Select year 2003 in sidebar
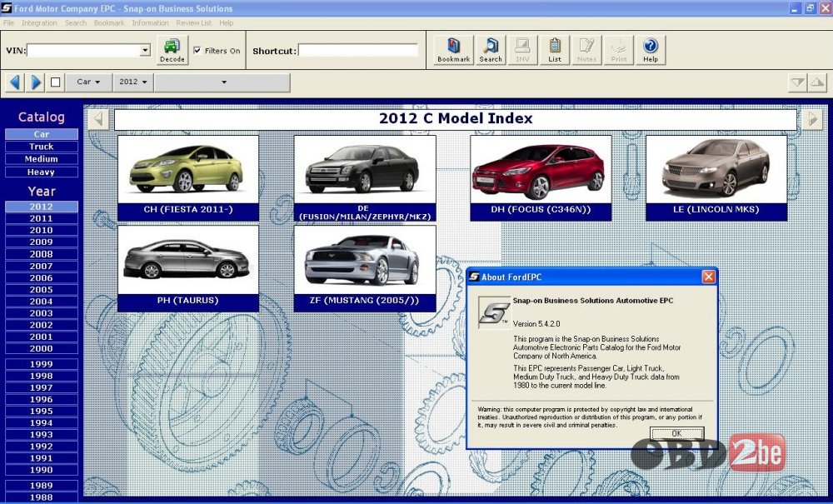The image size is (833, 504). coord(42,313)
